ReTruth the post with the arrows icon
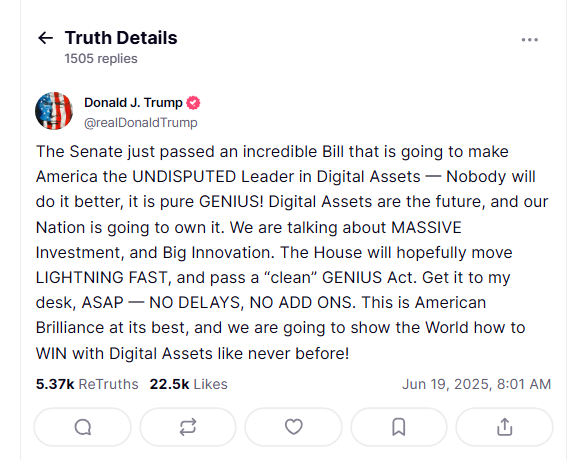This screenshot has height=460, width=588. coord(188,427)
